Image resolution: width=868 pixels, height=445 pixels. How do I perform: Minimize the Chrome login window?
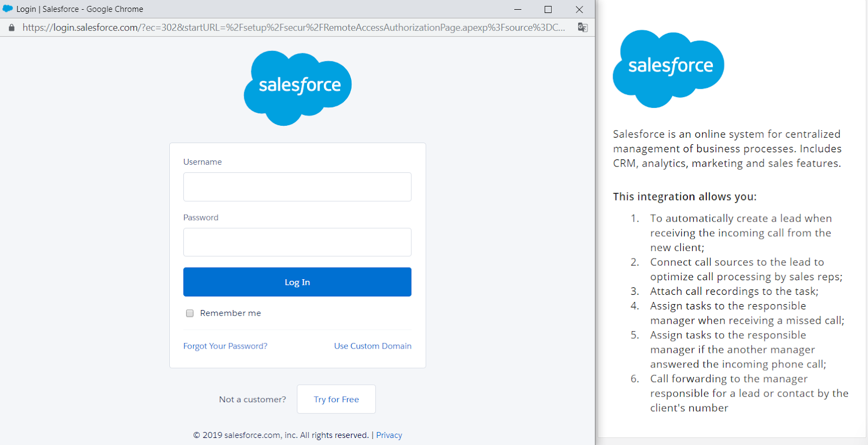518,9
